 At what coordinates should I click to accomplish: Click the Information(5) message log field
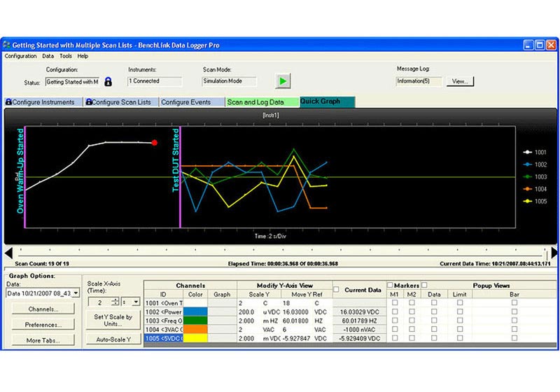pos(419,81)
